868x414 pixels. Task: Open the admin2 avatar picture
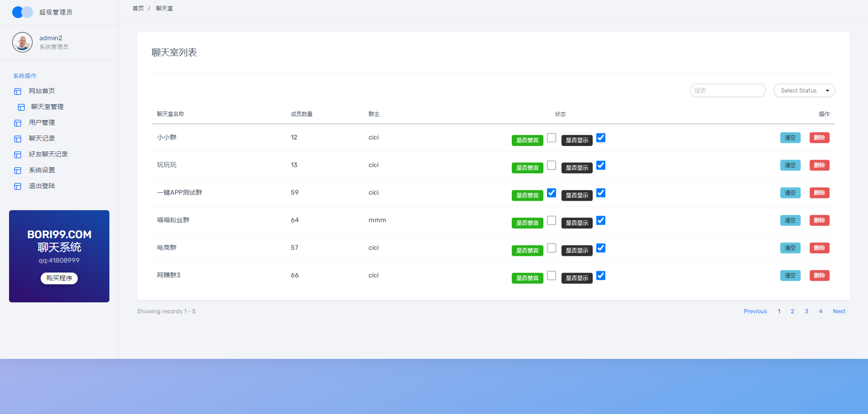coord(22,42)
